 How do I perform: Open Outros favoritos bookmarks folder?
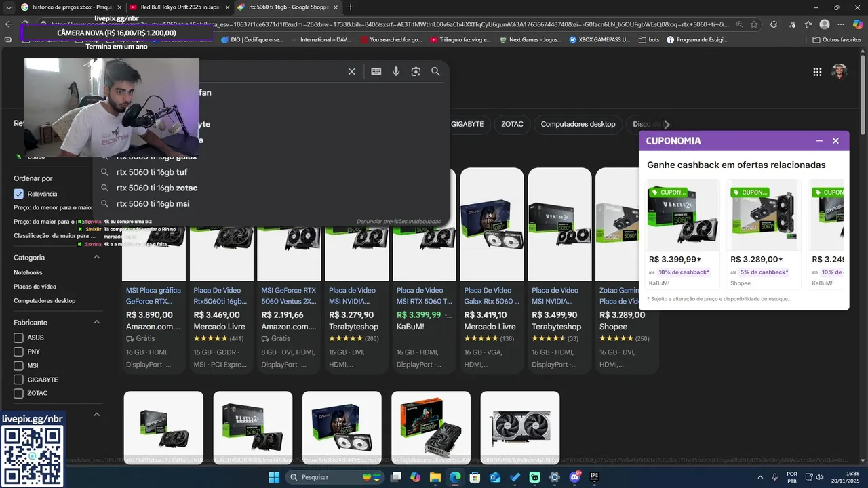click(x=836, y=39)
